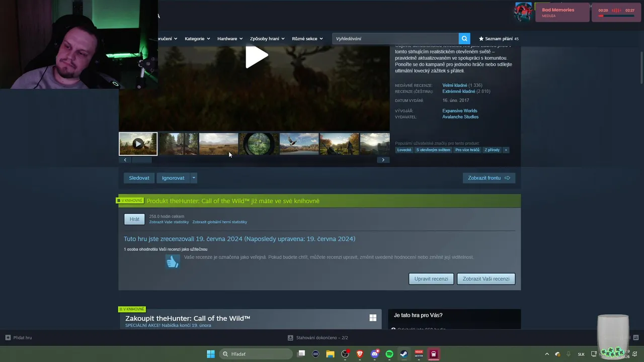
Task: Focus the Vyhledávání search field
Action: tap(395, 38)
